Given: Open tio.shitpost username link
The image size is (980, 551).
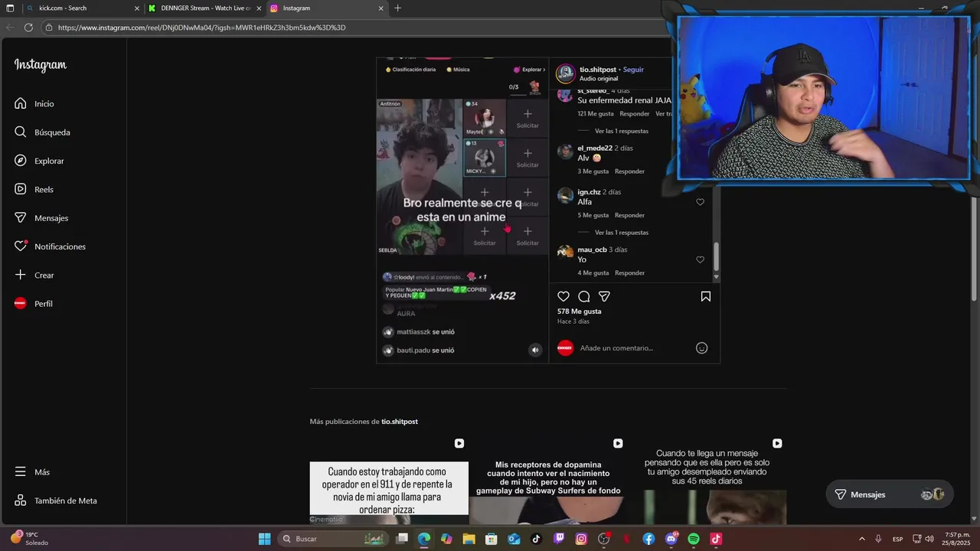Looking at the screenshot, I should [x=598, y=70].
